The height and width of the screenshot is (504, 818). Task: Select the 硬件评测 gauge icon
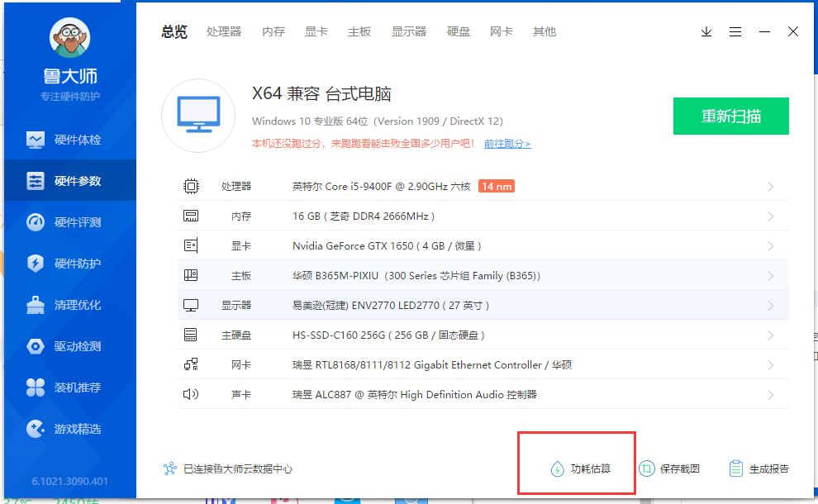tap(36, 222)
